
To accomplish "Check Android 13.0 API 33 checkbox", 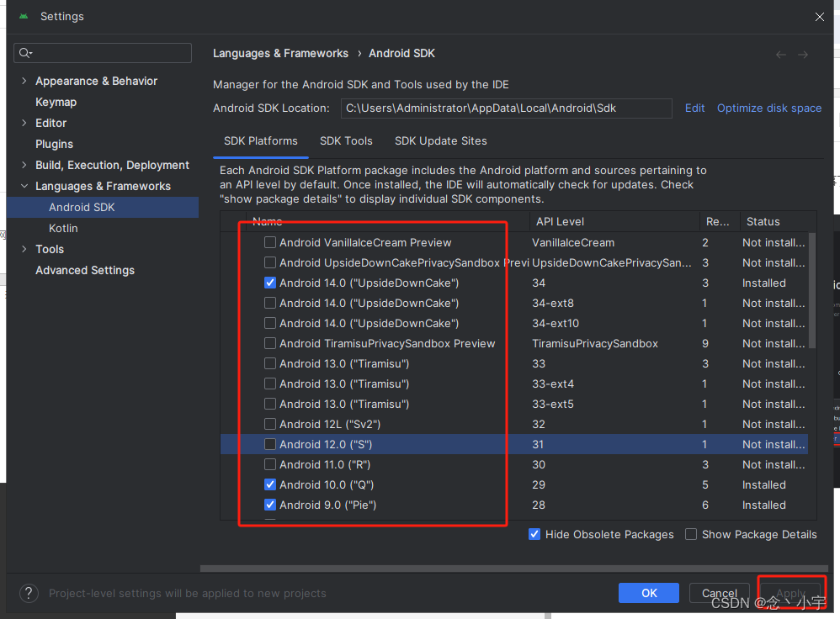I will pyautogui.click(x=270, y=363).
